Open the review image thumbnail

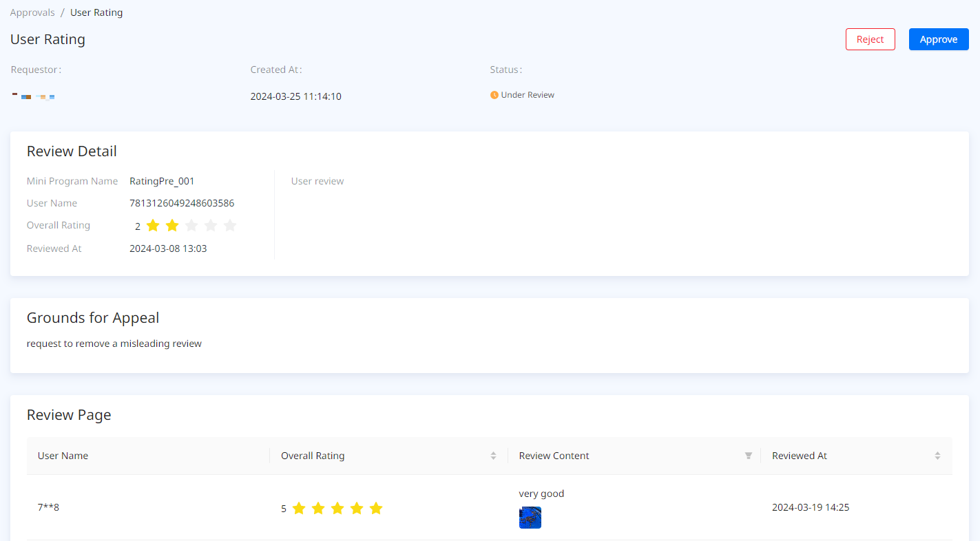530,518
